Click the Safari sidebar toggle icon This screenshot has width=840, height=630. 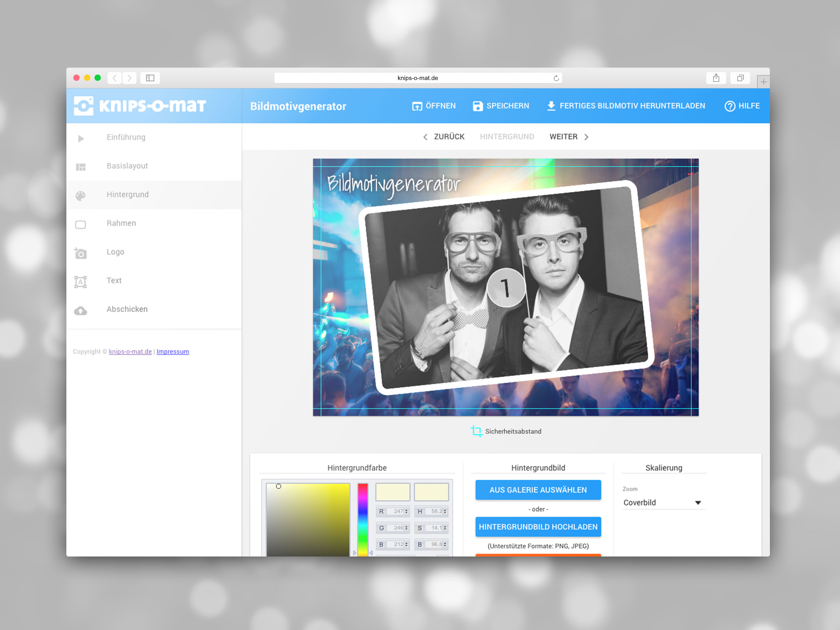coord(150,78)
